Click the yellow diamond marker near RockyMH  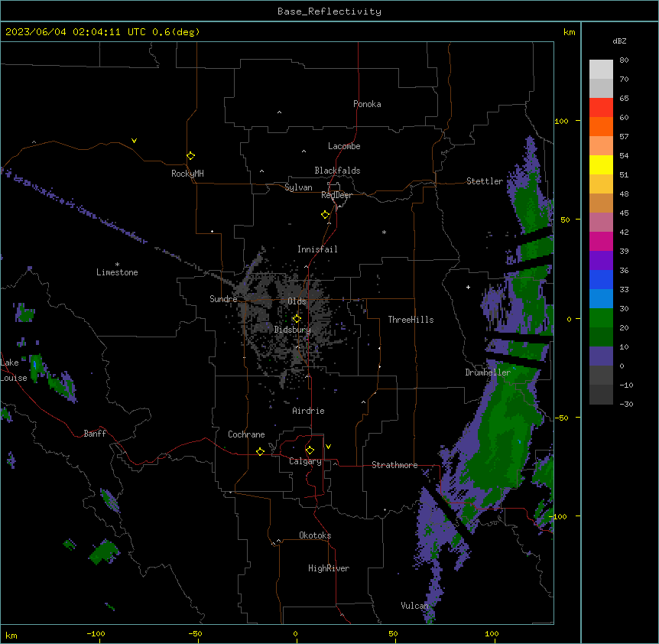[191, 156]
